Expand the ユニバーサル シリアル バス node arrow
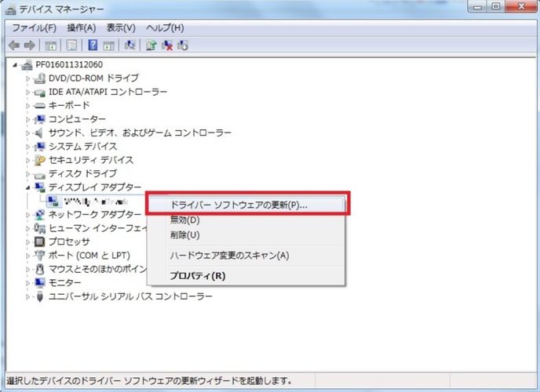 click(28, 297)
